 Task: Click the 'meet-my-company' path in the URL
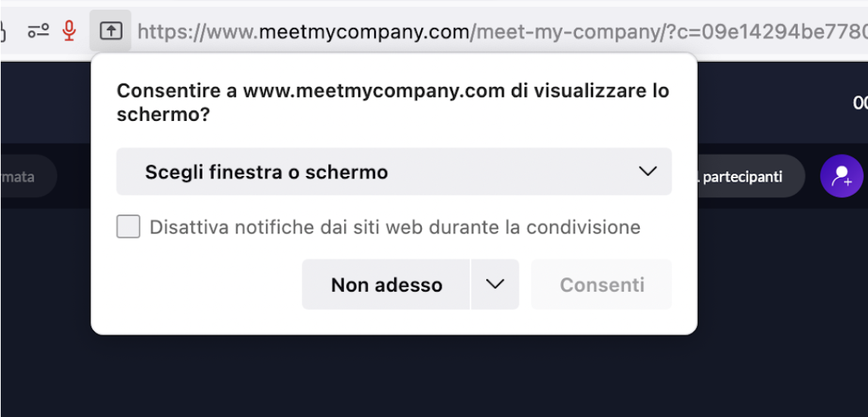[563, 31]
